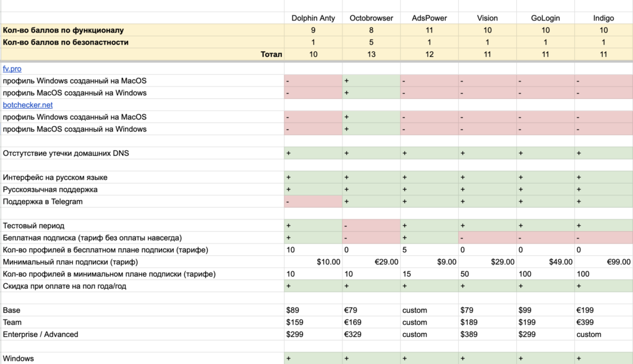The image size is (633, 364).
Task: Click the AdsPower column header
Action: pos(429,18)
